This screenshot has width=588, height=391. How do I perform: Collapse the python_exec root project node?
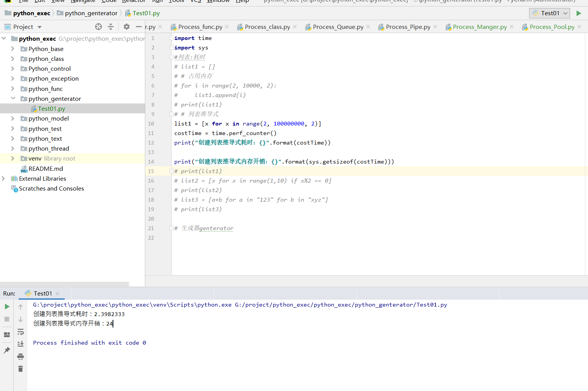4,39
